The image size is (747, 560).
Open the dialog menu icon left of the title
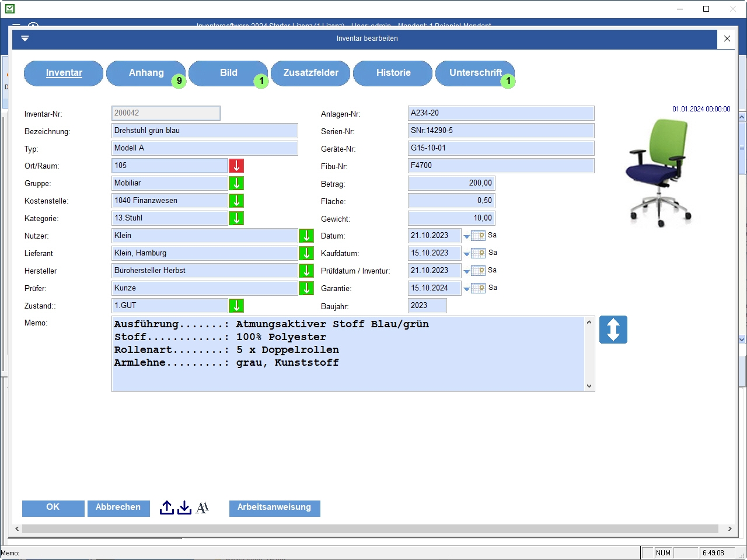(25, 38)
